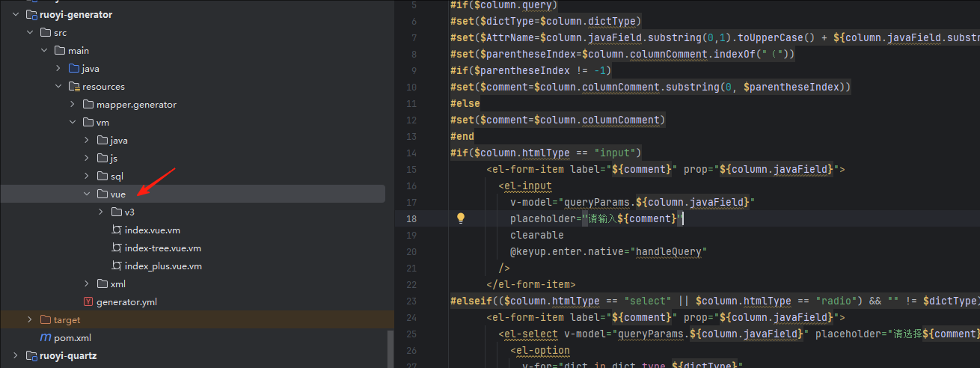Select the js folder in tree
The width and height of the screenshot is (980, 368).
point(114,159)
